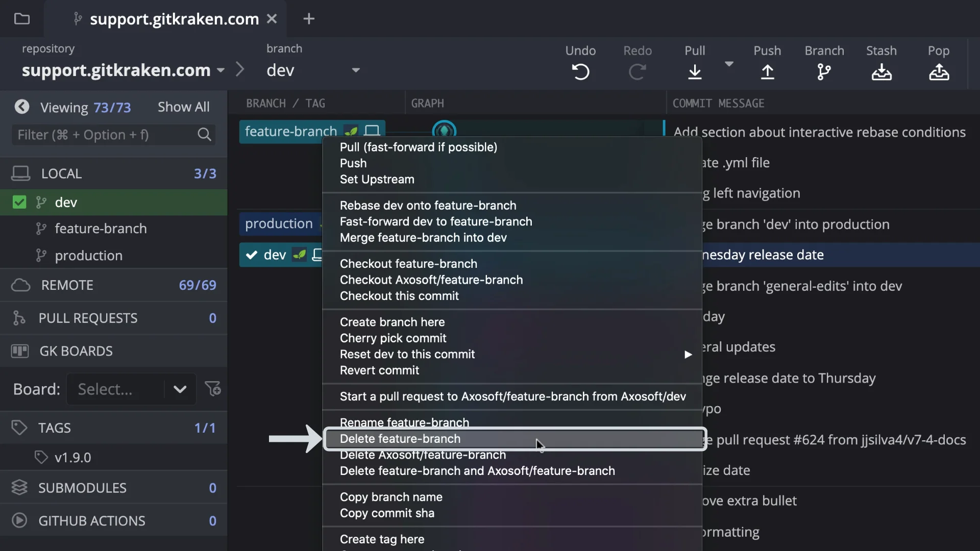Click the TAGS tag icon
This screenshot has width=980, height=551.
tap(19, 428)
